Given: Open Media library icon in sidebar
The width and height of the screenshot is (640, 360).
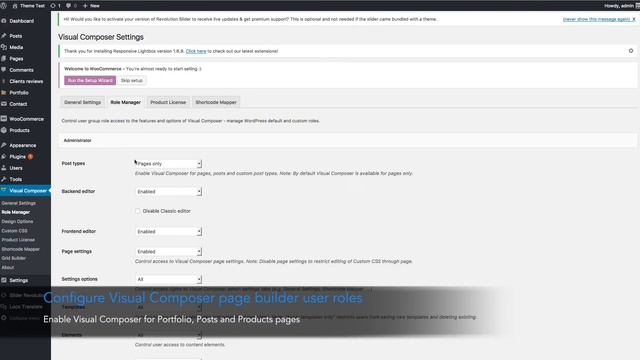Looking at the screenshot, I should 4,47.
